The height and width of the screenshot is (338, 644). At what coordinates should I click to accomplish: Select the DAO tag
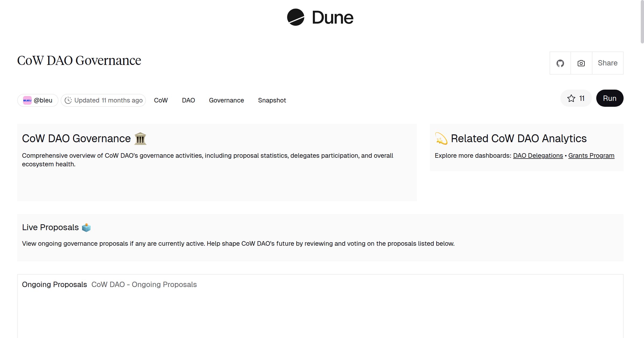pos(188,100)
